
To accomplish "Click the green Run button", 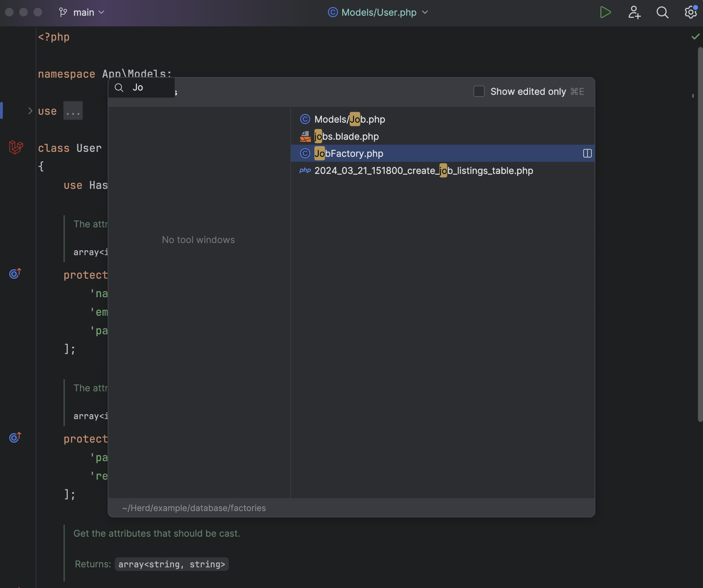I will (x=605, y=12).
